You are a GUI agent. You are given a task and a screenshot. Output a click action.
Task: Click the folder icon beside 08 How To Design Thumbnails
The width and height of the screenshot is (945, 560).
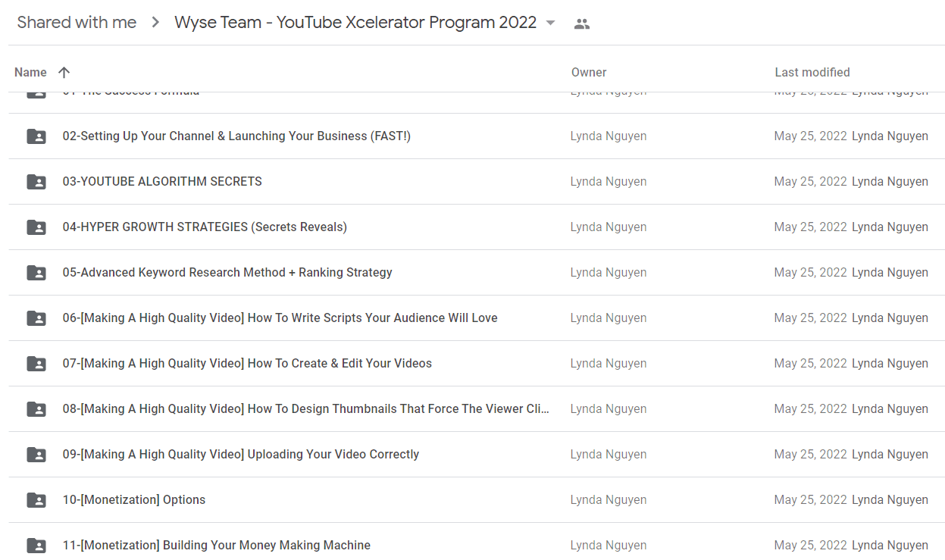click(x=36, y=409)
